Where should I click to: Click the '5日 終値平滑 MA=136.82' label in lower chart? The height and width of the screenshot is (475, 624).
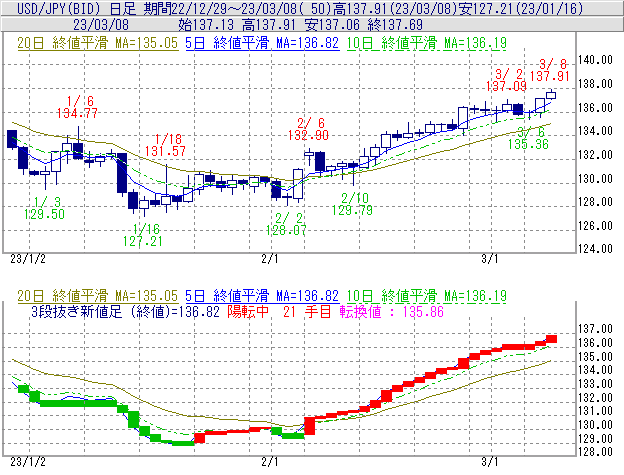[x=262, y=296]
